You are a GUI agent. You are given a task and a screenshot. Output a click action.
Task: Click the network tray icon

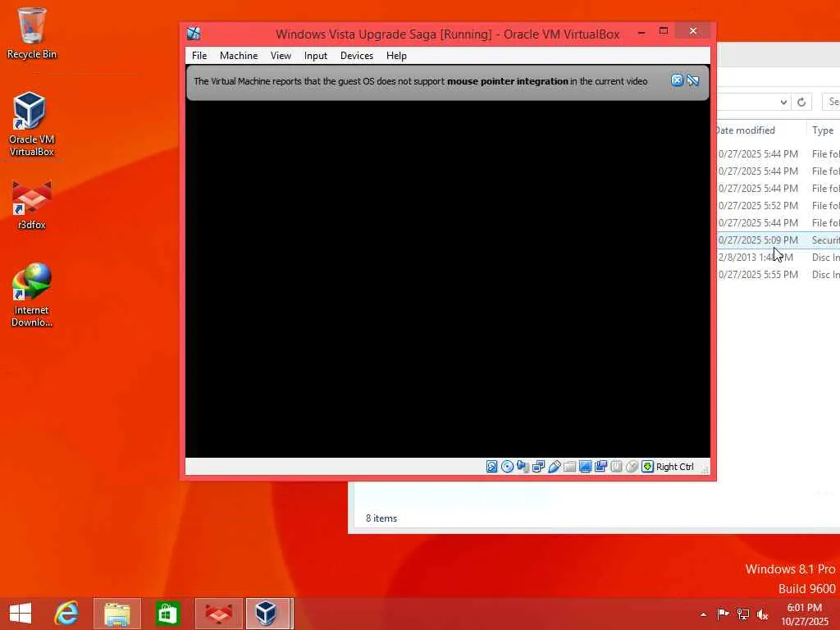tap(743, 614)
